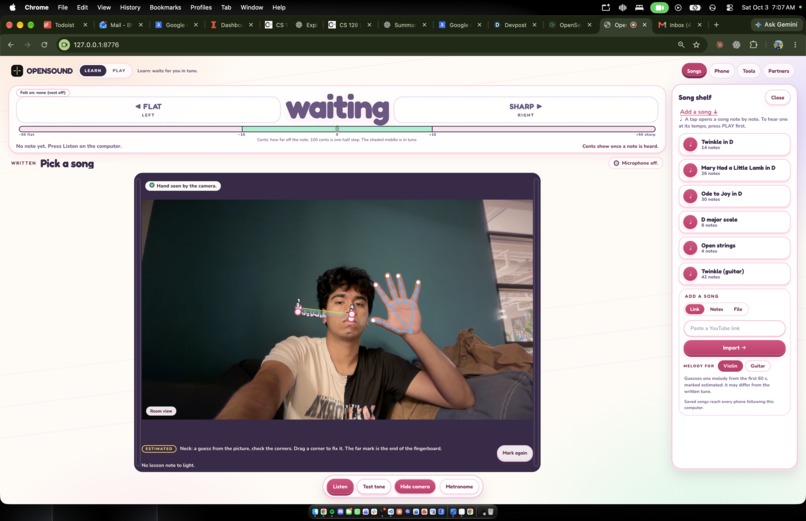Screen dimensions: 806x521
Task: Switch to the Devpost browser tab
Action: pos(515,25)
